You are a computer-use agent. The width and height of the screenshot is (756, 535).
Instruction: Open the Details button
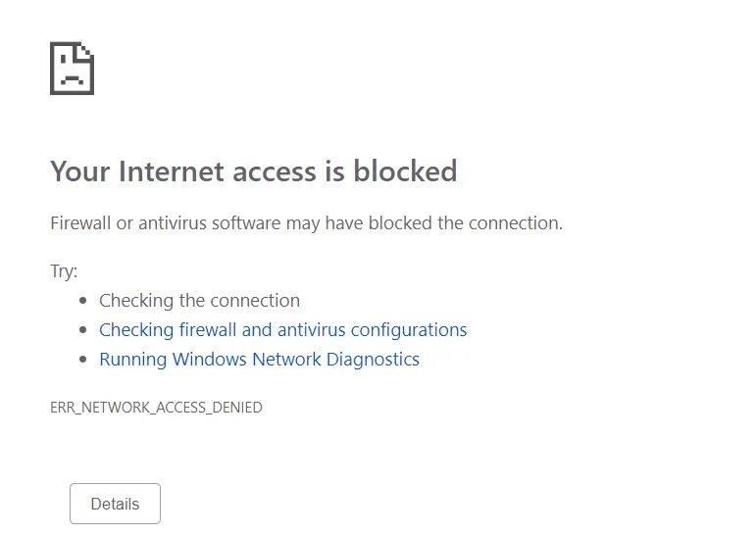(x=115, y=504)
